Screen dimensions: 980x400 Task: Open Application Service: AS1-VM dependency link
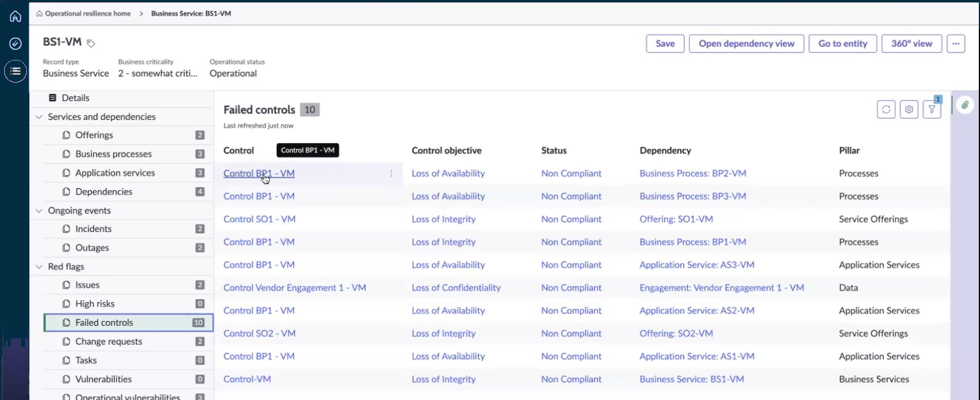point(697,356)
